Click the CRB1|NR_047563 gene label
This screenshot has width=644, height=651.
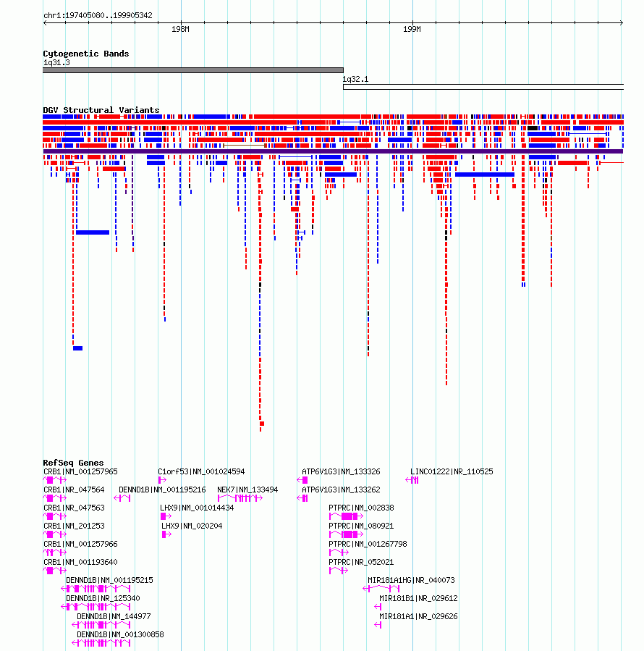74,508
